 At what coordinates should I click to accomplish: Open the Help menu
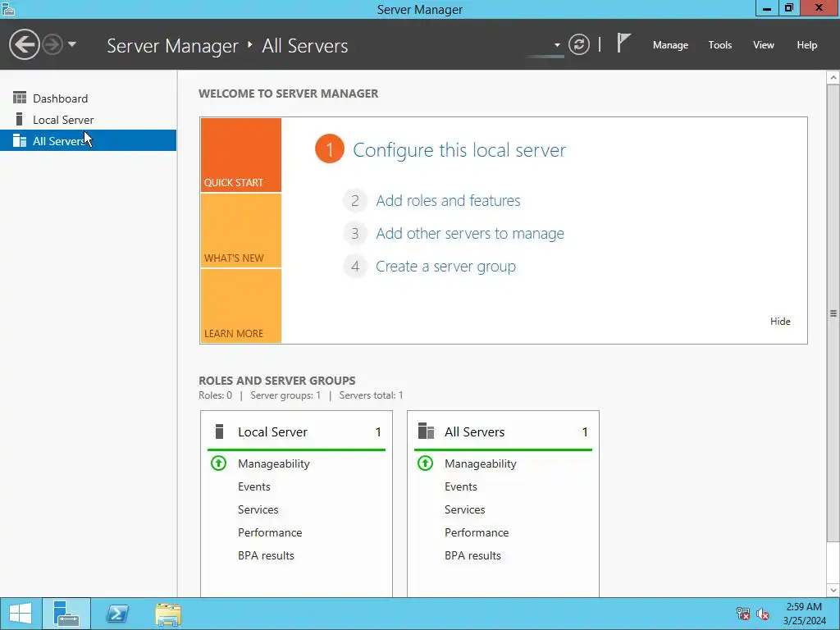pyautogui.click(x=807, y=45)
